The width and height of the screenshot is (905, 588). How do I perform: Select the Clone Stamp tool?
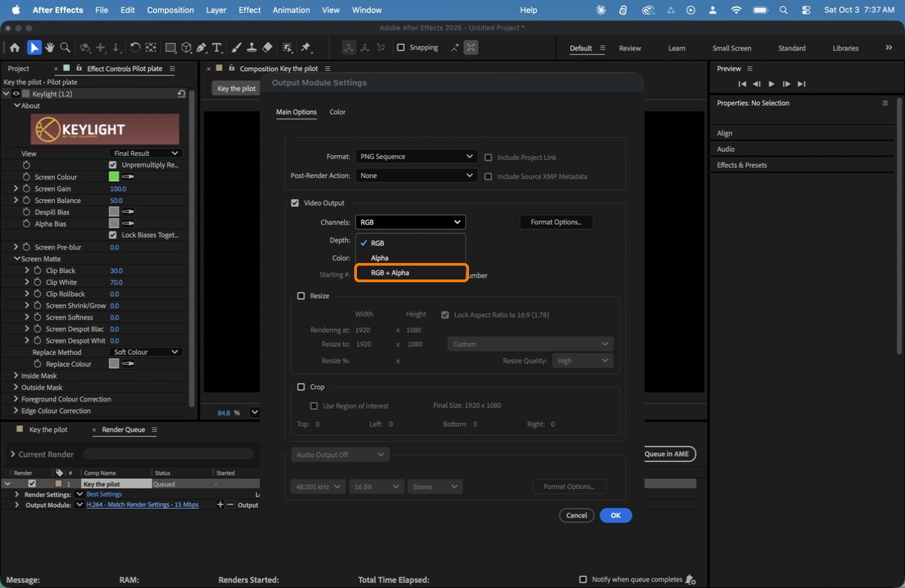coord(251,47)
